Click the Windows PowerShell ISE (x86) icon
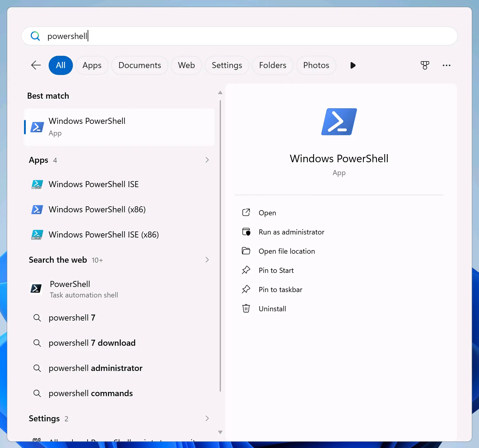The height and width of the screenshot is (448, 479). [x=37, y=234]
